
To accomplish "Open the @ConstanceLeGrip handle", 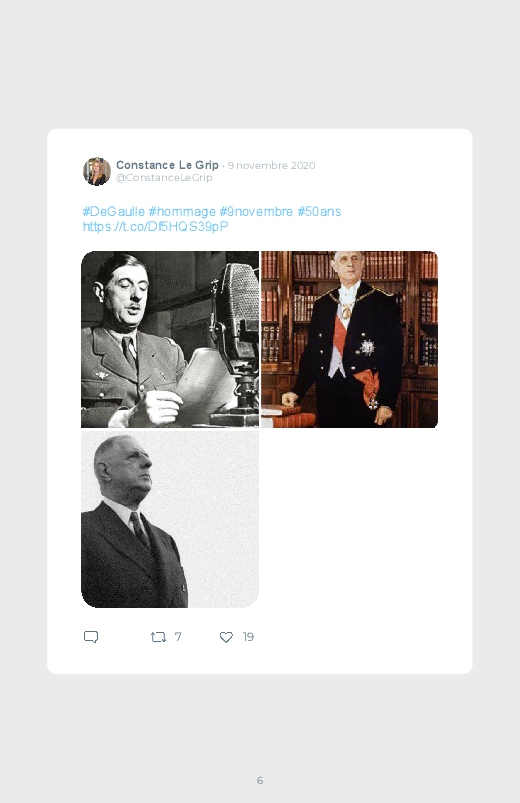I will (x=164, y=177).
